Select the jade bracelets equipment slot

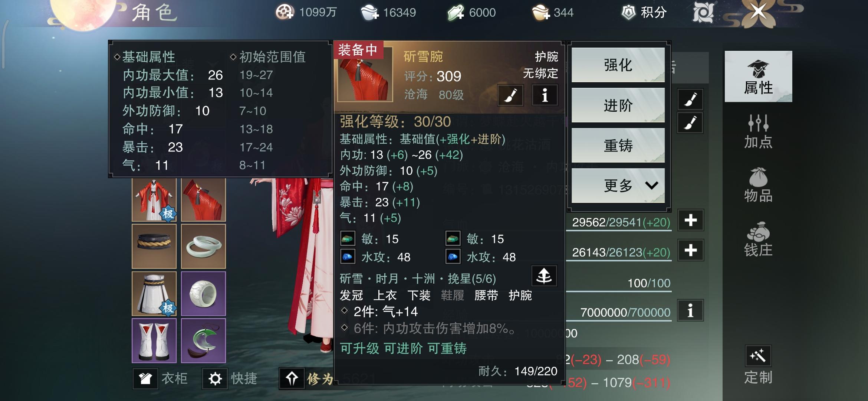pyautogui.click(x=203, y=246)
